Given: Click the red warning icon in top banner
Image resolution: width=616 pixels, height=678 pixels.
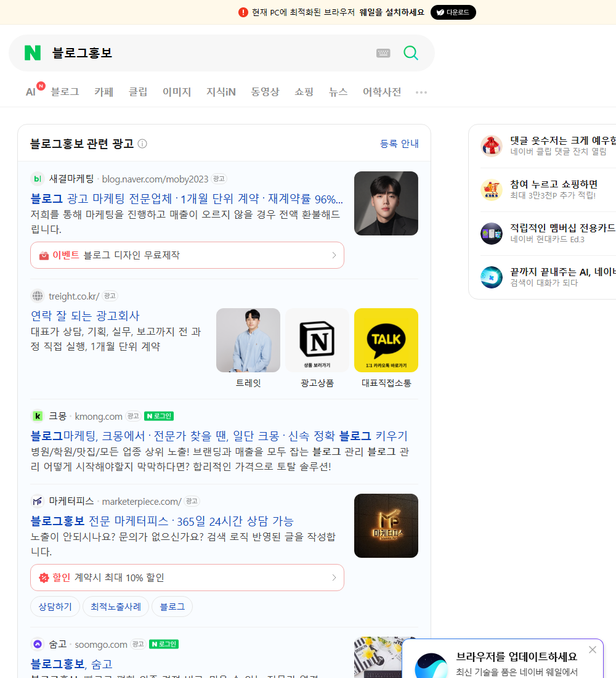Looking at the screenshot, I should tap(243, 12).
